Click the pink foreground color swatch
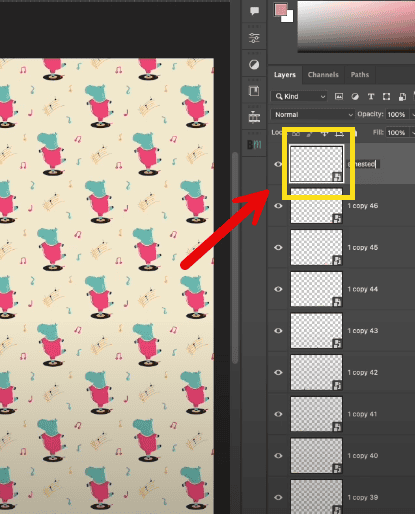The image size is (415, 514). (x=281, y=10)
